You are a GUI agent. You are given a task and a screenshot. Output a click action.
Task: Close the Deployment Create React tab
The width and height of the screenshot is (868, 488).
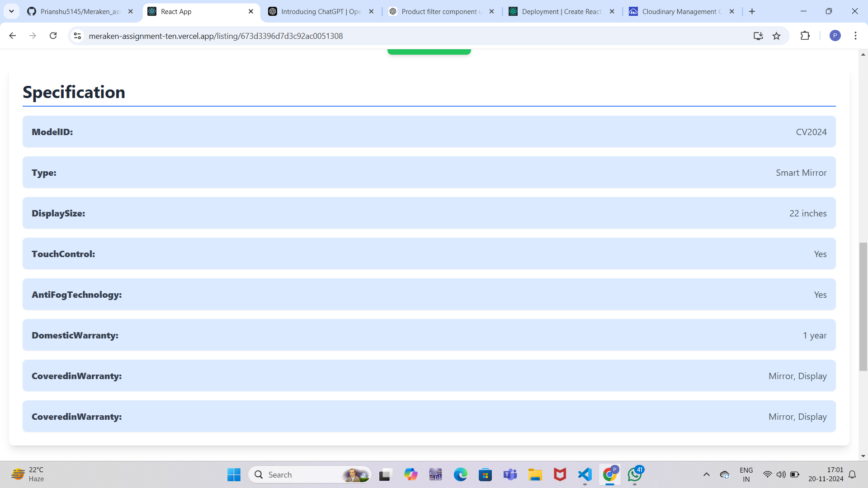click(612, 11)
